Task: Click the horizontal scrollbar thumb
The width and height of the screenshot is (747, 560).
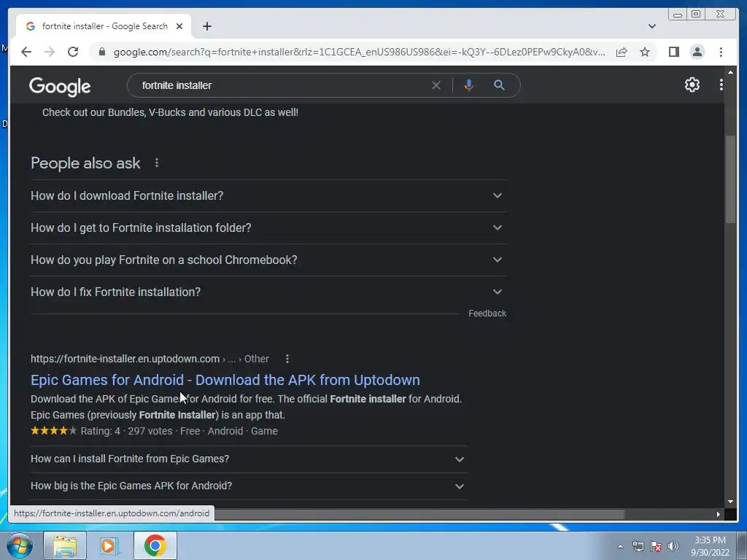Action: (418, 514)
